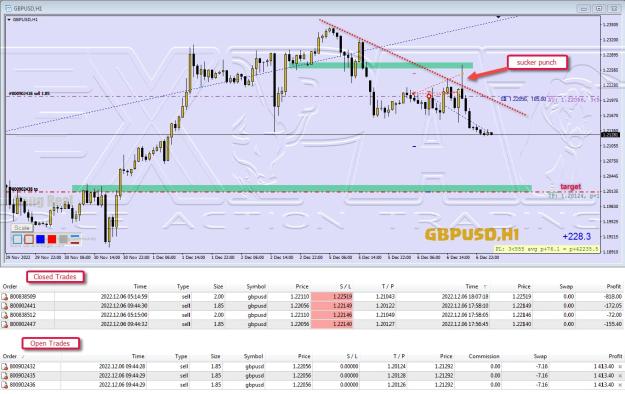Sort closed trades by S / L column header
Screen dimensions: 625x394
(x=345, y=286)
